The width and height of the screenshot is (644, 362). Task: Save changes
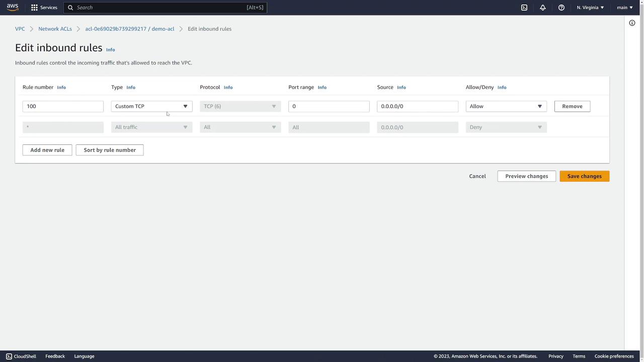[x=585, y=176]
